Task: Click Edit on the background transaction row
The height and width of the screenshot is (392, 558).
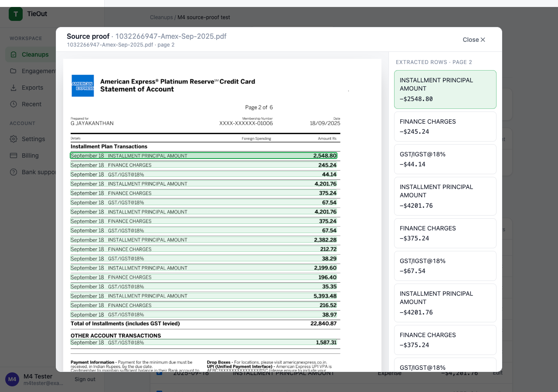Action: [497, 373]
